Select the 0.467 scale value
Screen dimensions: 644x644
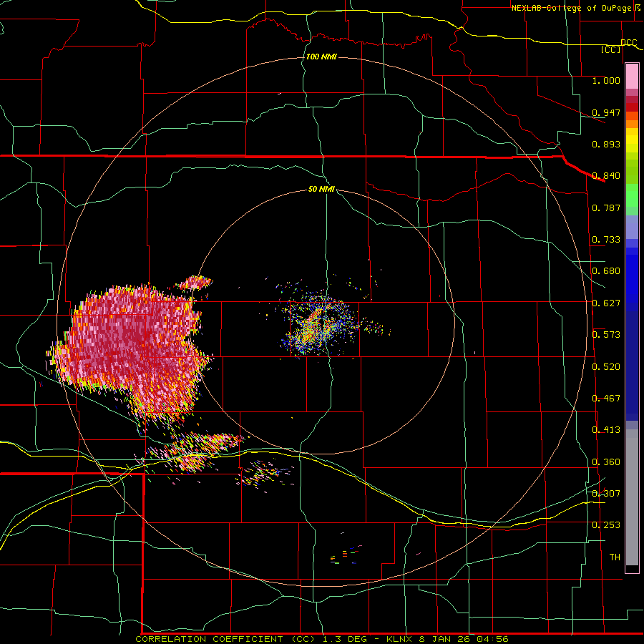tap(606, 399)
